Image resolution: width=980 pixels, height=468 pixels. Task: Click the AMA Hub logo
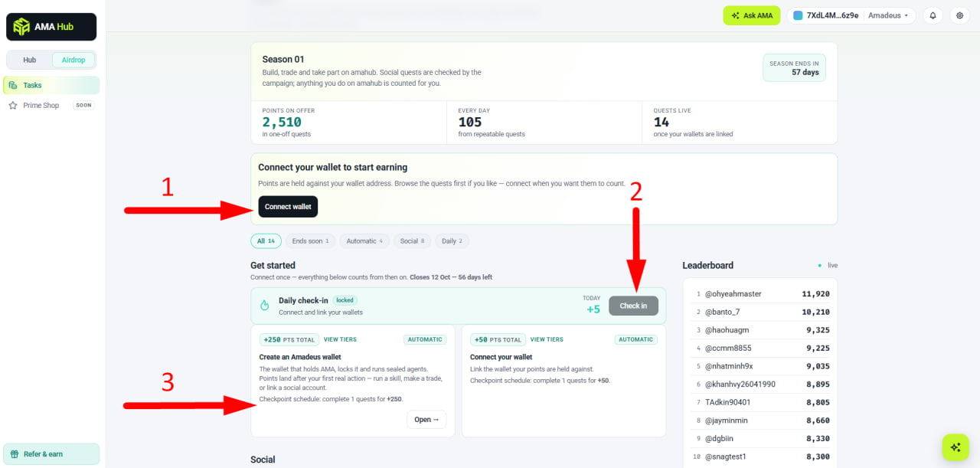point(51,27)
